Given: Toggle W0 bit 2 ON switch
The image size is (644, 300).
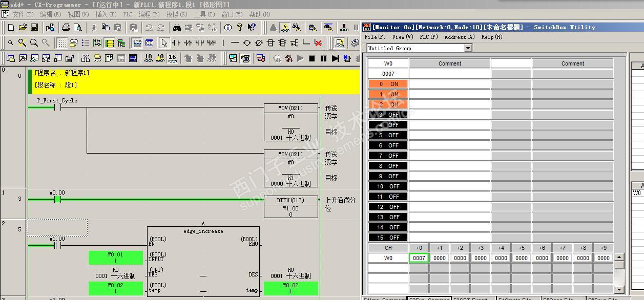Looking at the screenshot, I should tap(388, 104).
